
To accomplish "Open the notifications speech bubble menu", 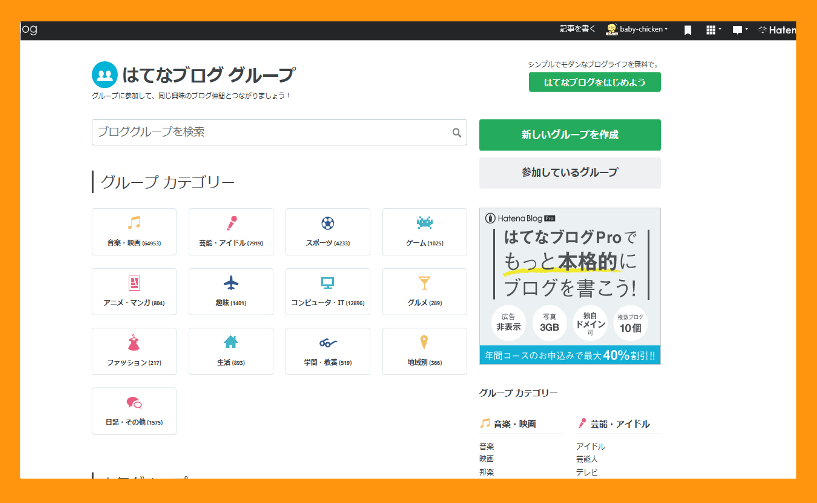I will click(739, 30).
